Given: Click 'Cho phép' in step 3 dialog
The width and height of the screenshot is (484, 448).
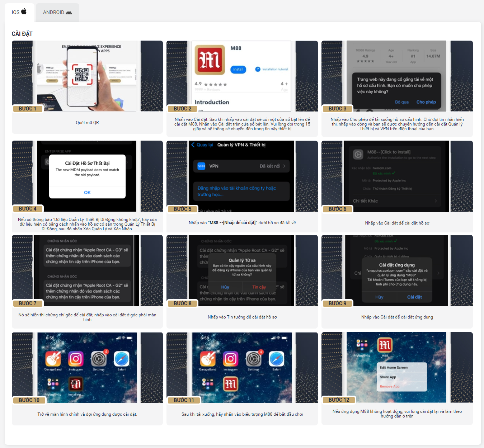Looking at the screenshot, I should click(426, 102).
